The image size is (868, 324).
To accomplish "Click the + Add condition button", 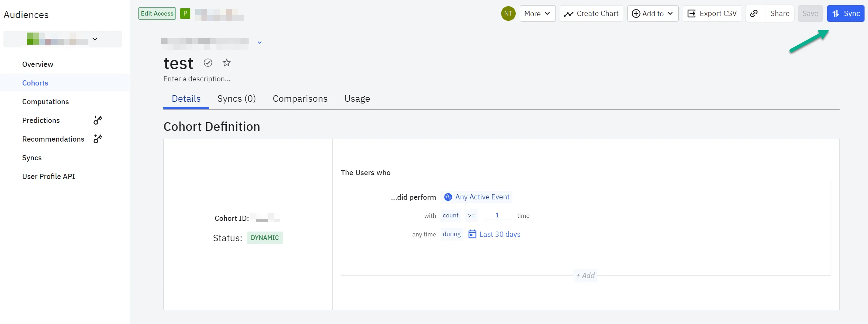I will 585,276.
